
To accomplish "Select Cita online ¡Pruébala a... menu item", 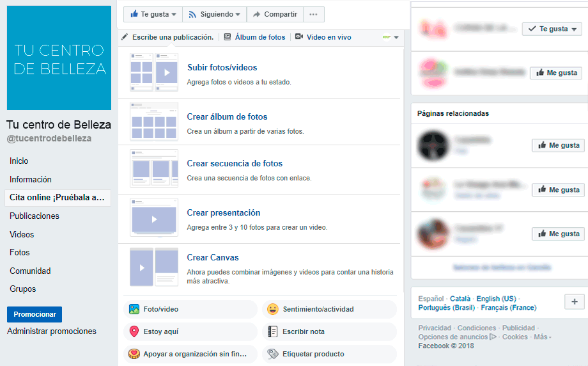I will pos(58,198).
